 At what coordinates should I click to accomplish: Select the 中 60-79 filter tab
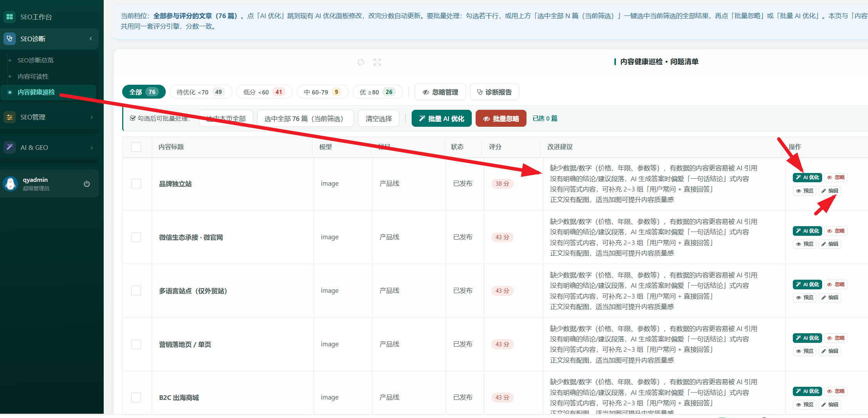point(323,92)
